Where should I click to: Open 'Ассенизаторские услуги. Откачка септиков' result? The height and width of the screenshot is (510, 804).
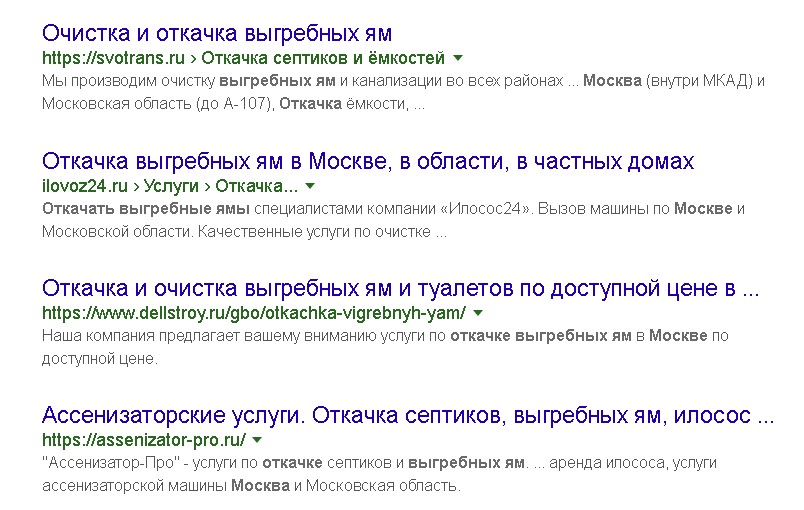tap(408, 415)
